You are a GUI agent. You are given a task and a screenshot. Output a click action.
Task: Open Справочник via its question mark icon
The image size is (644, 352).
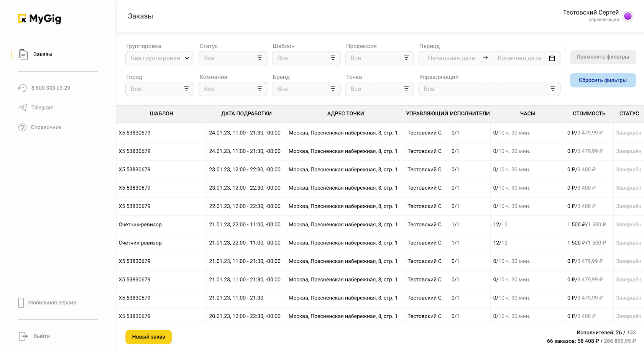22,128
